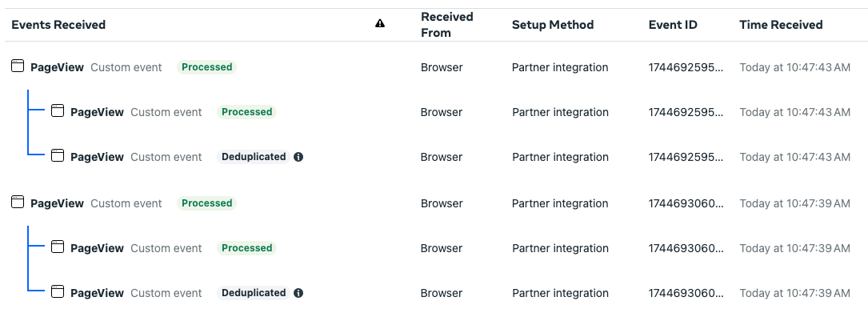Image resolution: width=868 pixels, height=317 pixels.
Task: Click Processed badge on first top-level PageView
Action: point(207,67)
